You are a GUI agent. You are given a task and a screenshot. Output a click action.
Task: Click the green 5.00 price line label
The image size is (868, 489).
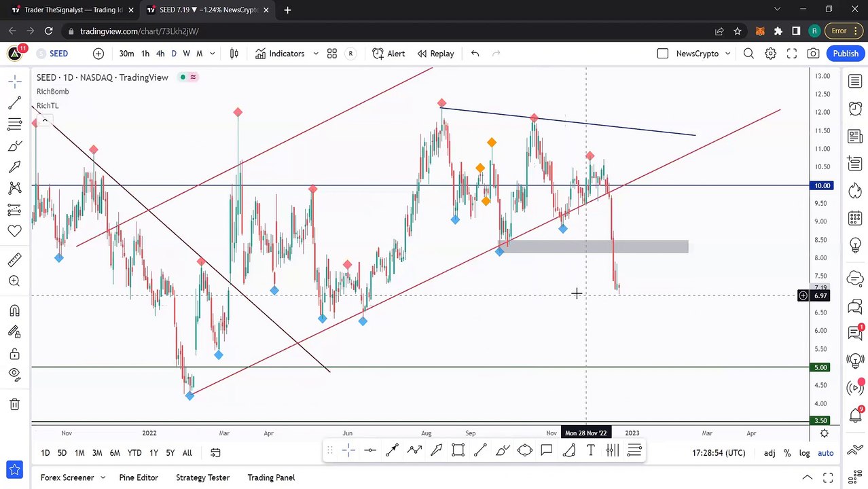click(821, 367)
